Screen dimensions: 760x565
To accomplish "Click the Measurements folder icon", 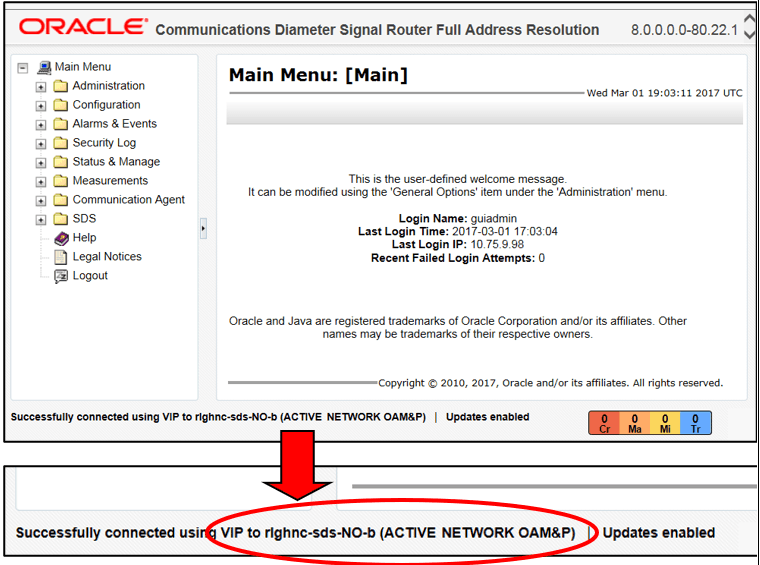I will point(61,181).
